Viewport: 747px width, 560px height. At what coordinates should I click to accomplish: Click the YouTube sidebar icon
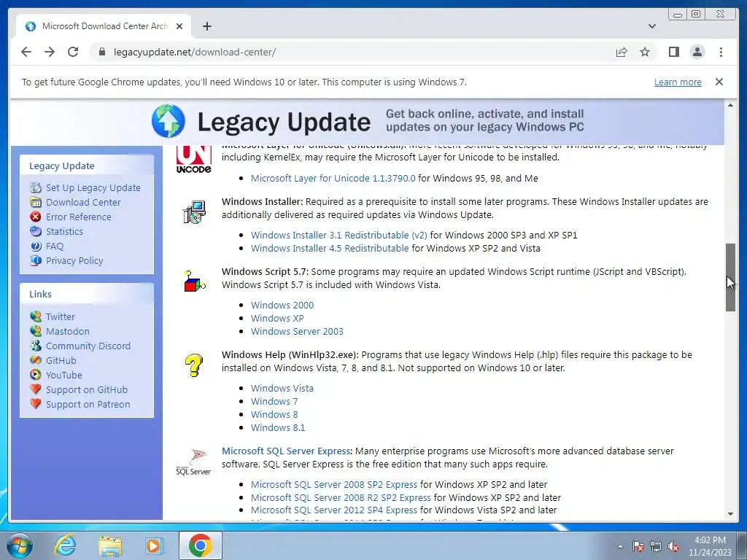[36, 375]
